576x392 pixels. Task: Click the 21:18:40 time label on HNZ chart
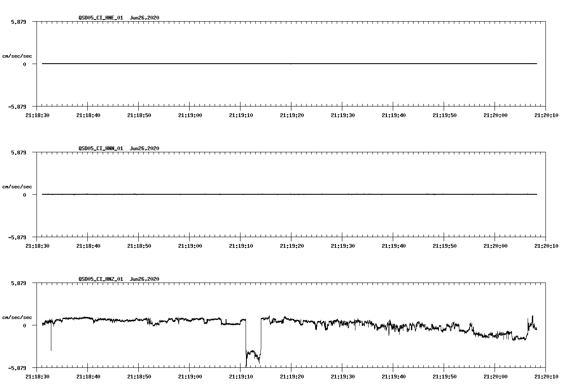(x=88, y=376)
